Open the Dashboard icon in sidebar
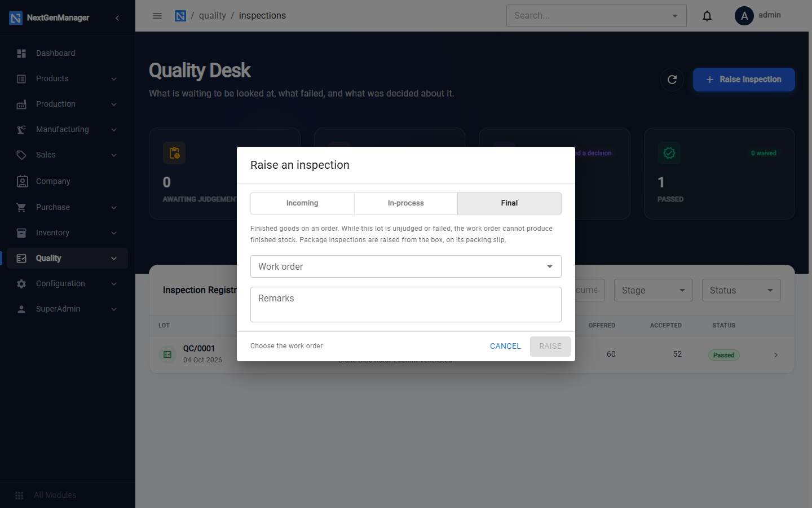812x508 pixels. 21,54
